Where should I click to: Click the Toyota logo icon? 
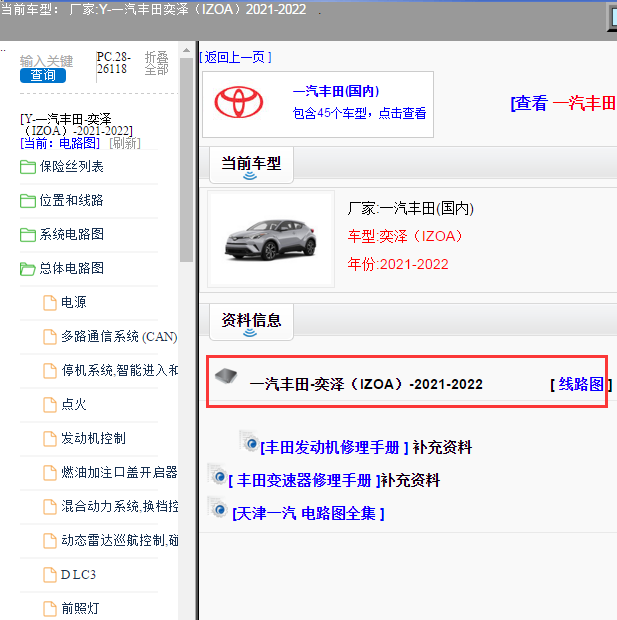(x=238, y=102)
